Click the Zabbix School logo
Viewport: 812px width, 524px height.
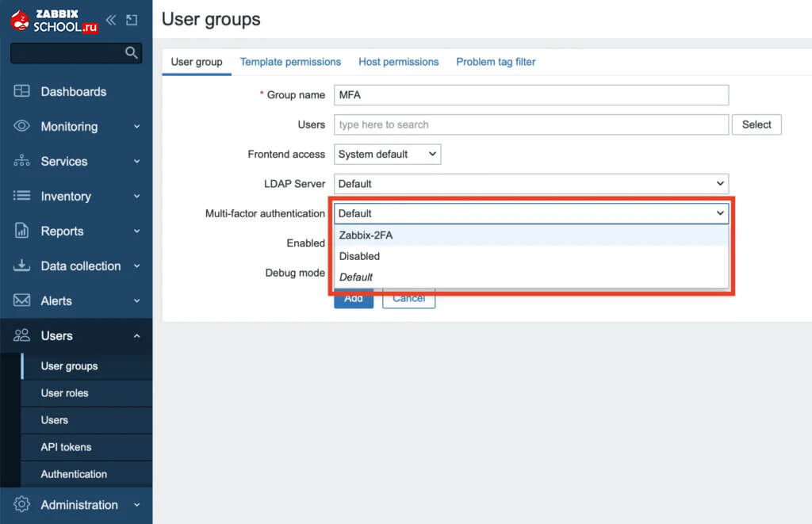click(x=54, y=21)
